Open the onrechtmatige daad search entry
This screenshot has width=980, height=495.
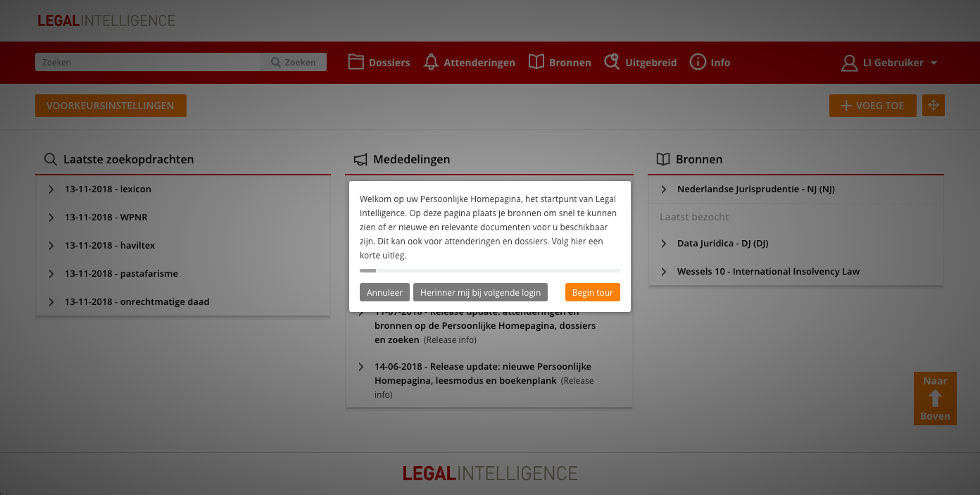coord(137,302)
